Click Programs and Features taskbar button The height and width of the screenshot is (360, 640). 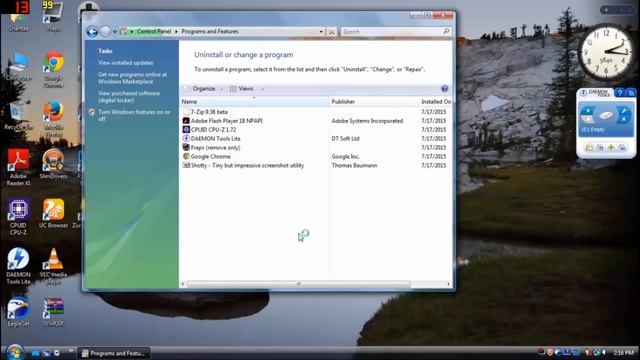click(x=113, y=353)
